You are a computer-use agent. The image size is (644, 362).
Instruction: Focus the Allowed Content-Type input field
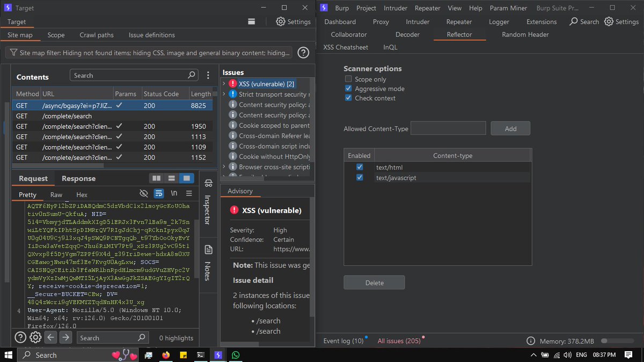coord(448,128)
